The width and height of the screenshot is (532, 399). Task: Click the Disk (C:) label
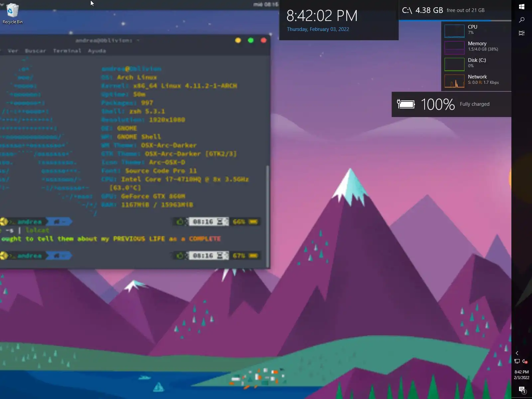click(x=477, y=60)
